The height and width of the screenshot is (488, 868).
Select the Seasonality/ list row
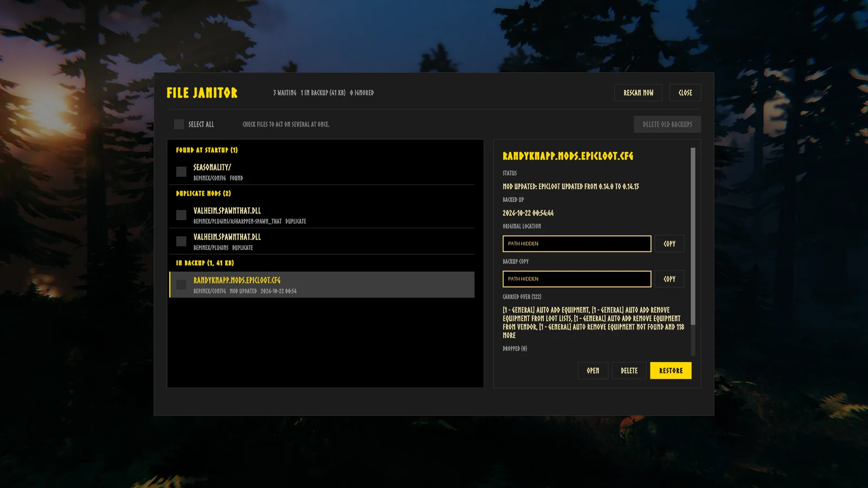[322, 172]
